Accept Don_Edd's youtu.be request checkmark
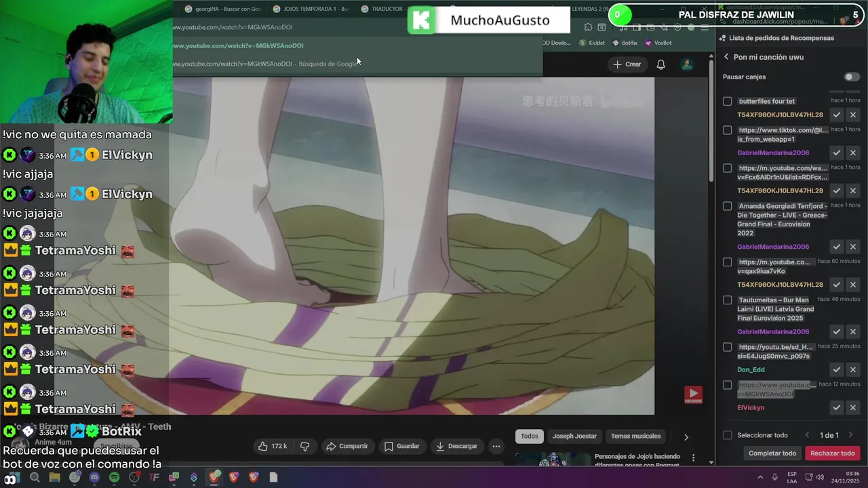Image resolution: width=868 pixels, height=488 pixels. 837,370
